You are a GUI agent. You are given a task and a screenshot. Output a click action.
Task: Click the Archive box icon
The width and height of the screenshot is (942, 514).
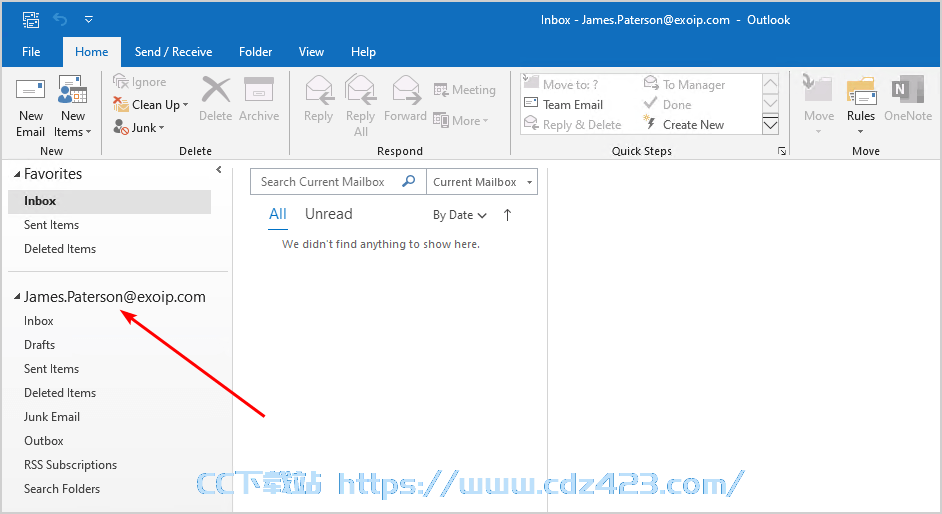click(259, 90)
